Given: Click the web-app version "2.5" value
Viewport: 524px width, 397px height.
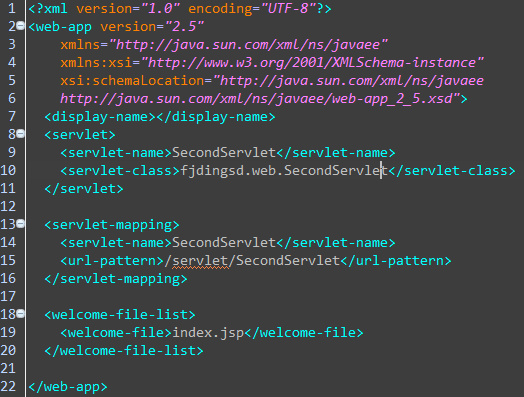Looking at the screenshot, I should click(184, 27).
